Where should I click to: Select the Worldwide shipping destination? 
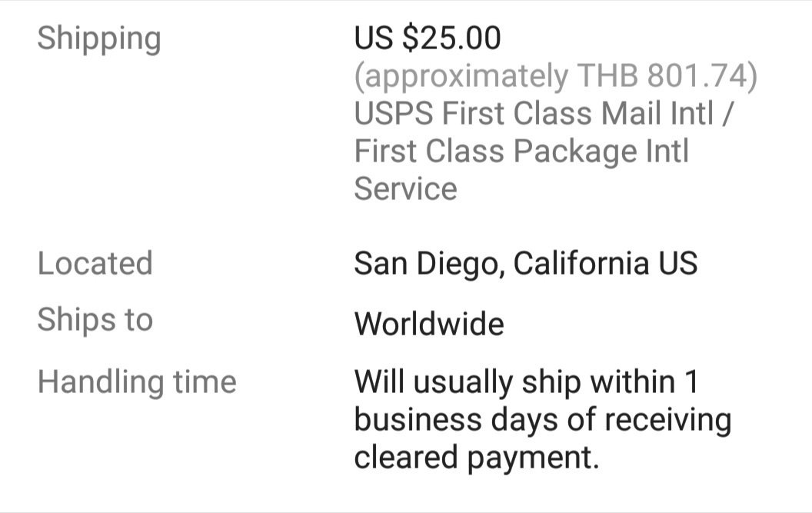pos(429,324)
